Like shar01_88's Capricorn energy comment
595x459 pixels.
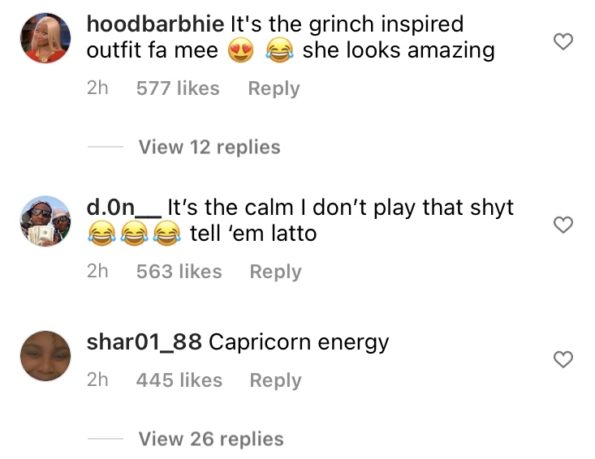(x=563, y=359)
